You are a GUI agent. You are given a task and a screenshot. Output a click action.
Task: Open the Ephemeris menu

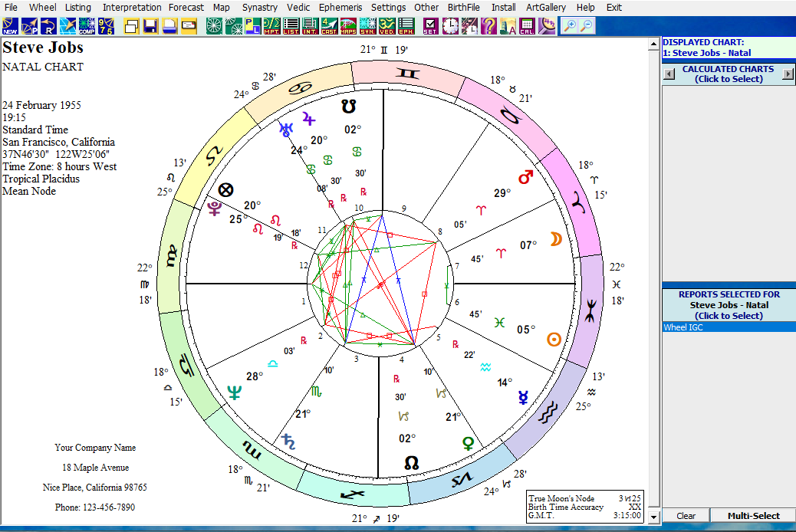pyautogui.click(x=340, y=7)
